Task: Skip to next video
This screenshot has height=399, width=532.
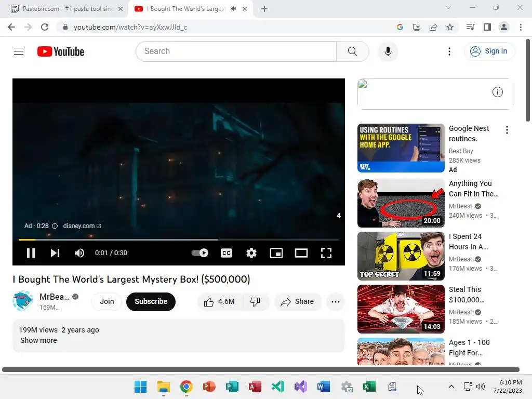Action: [x=55, y=253]
